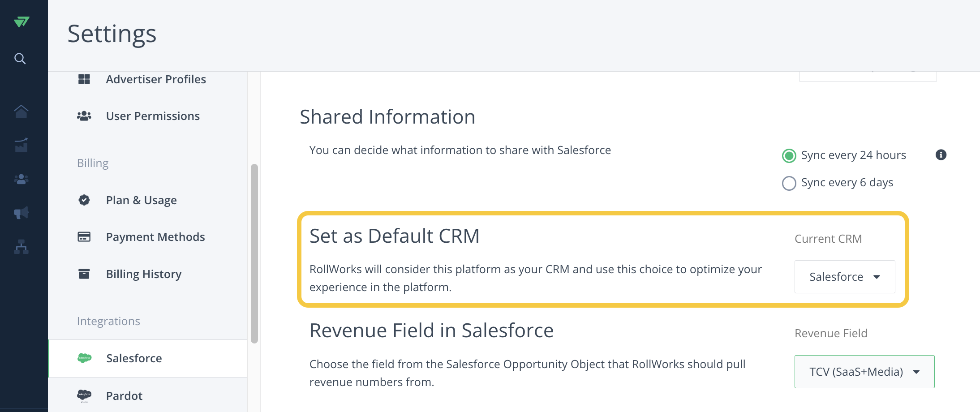The height and width of the screenshot is (412, 980).
Task: Click the Payment Methods card icon
Action: pyautogui.click(x=84, y=236)
